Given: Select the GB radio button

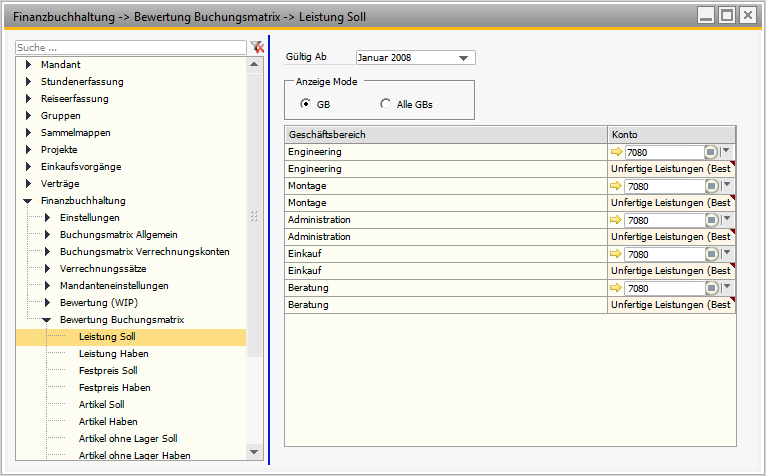Looking at the screenshot, I should click(305, 104).
